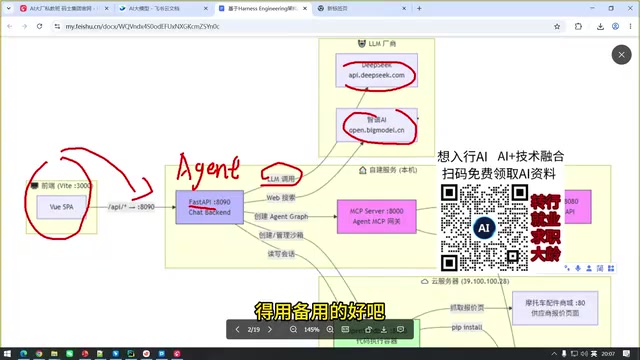Viewport: 640px width, 360px height.
Task: Open the taskbar clock showing 20:07
Action: (x=608, y=353)
